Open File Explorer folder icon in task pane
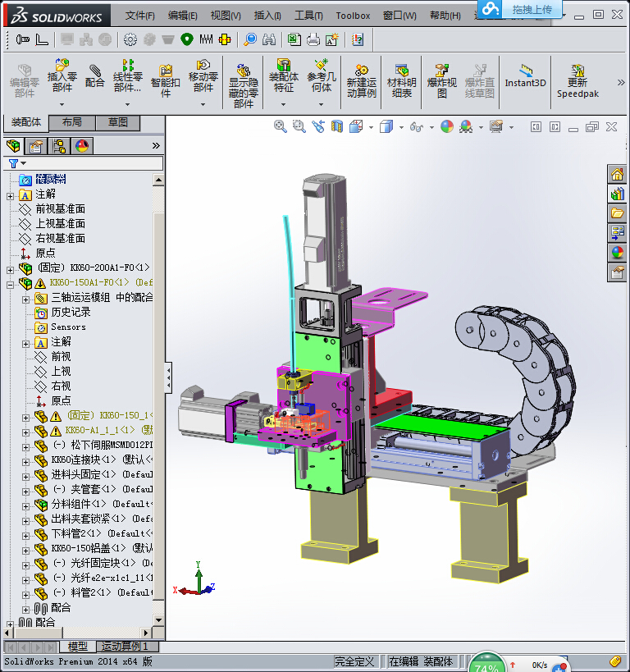 pyautogui.click(x=617, y=213)
